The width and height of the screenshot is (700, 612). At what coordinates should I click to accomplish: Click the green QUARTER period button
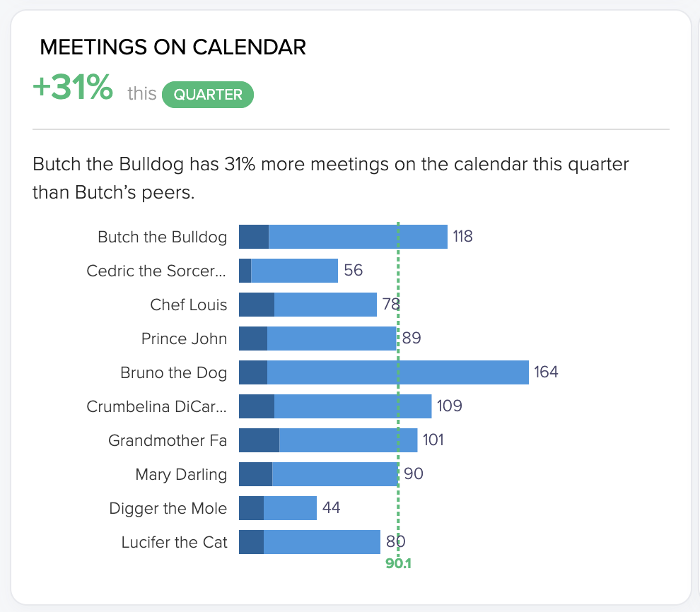208,95
